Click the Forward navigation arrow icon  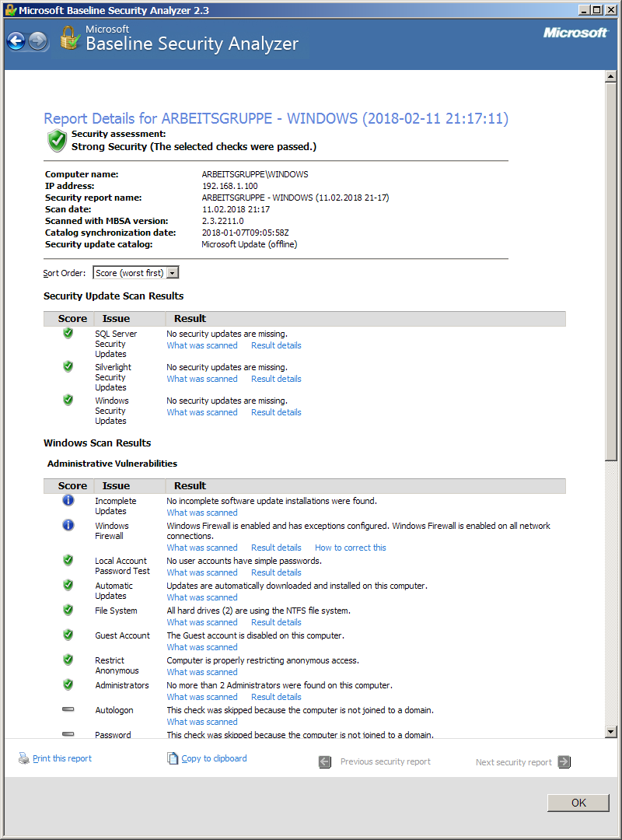(x=37, y=40)
